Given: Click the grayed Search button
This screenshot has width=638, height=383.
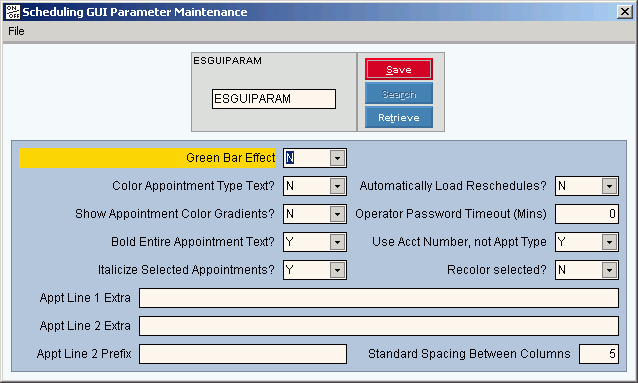Looking at the screenshot, I should point(399,93).
